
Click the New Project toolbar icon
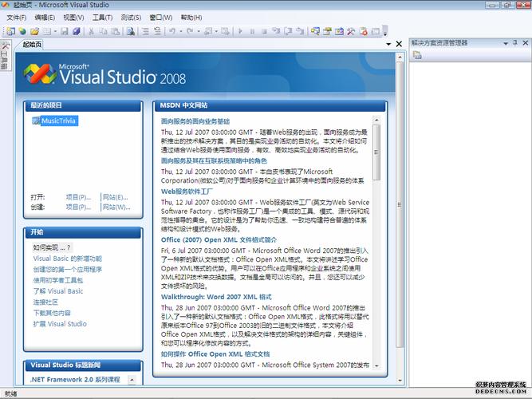11,31
